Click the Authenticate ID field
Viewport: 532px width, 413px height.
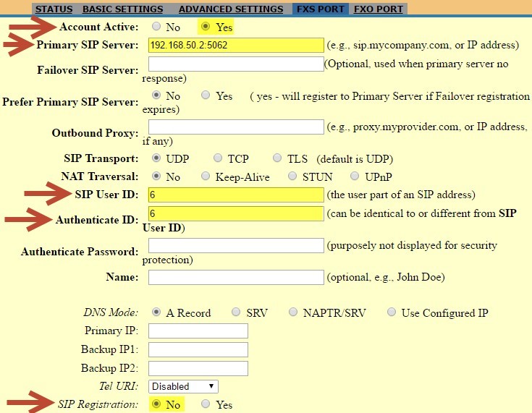(x=236, y=213)
